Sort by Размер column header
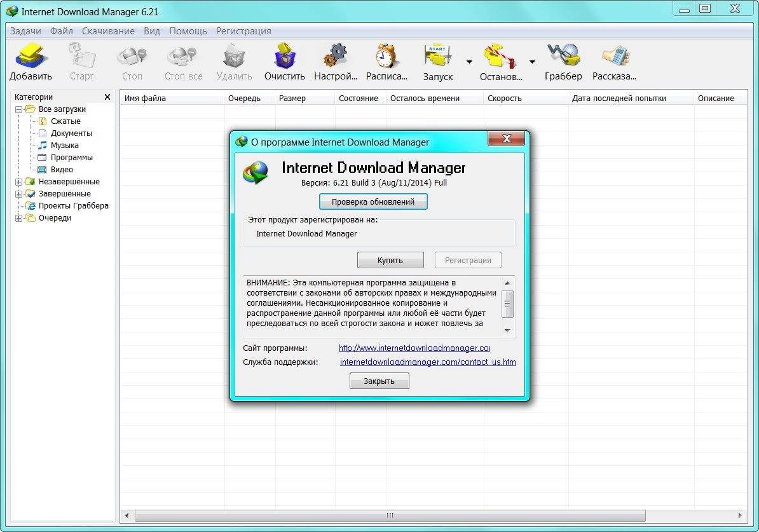Image resolution: width=759 pixels, height=532 pixels. coord(305,99)
